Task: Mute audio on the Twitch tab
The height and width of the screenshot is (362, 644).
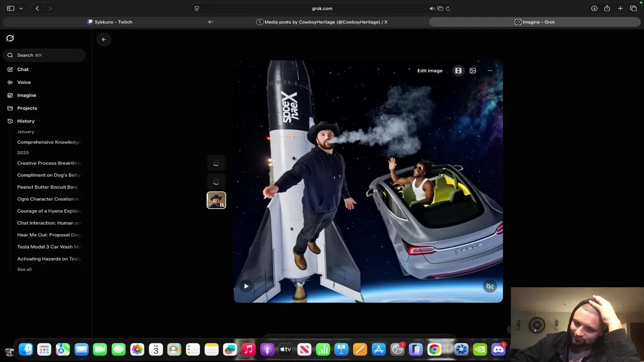Action: coord(210,22)
